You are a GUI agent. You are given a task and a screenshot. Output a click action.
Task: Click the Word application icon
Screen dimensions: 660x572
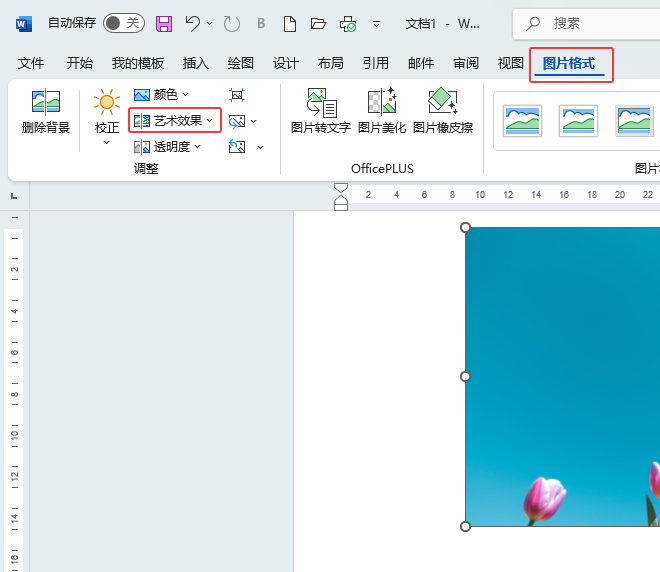24,24
